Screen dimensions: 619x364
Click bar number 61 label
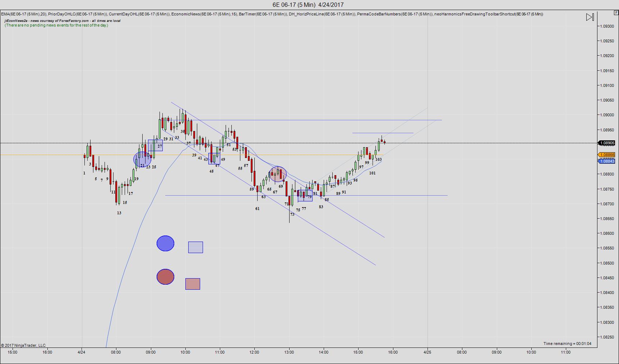pyautogui.click(x=257, y=209)
